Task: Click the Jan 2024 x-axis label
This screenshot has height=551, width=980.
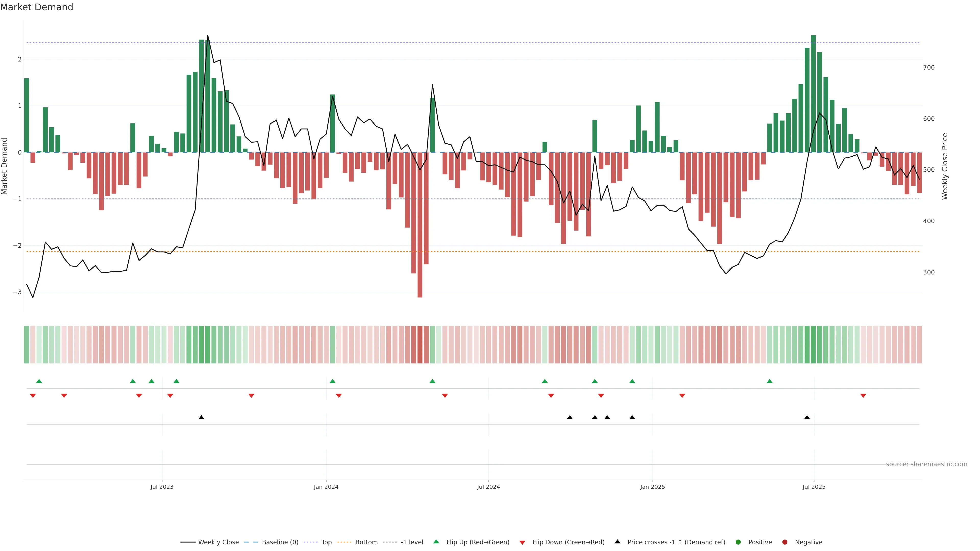Action: [x=326, y=487]
